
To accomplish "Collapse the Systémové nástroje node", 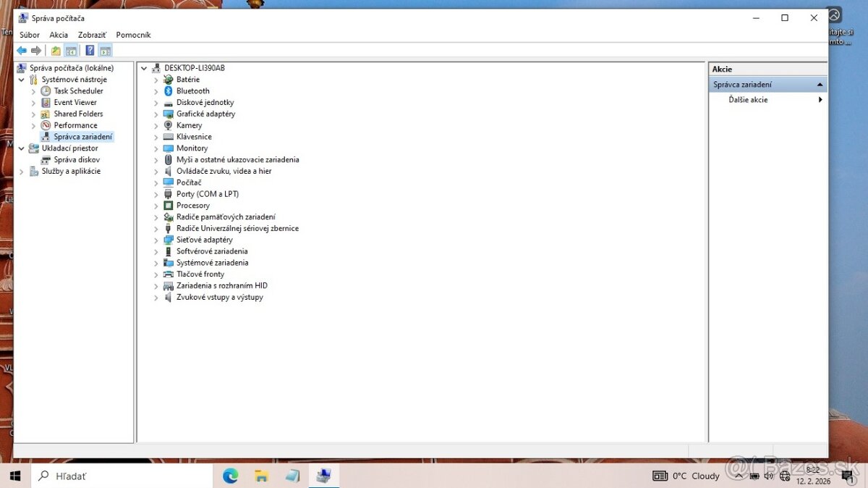I will (21, 79).
